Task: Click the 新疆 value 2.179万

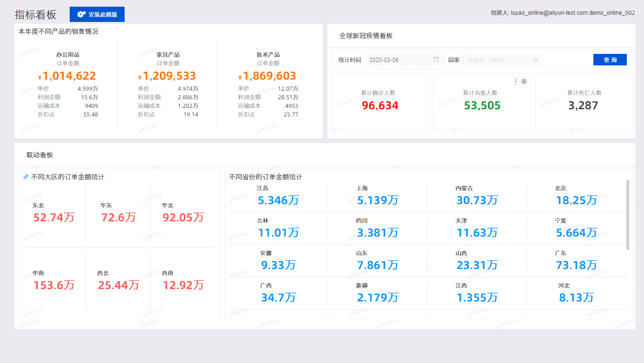Action: pos(378,298)
